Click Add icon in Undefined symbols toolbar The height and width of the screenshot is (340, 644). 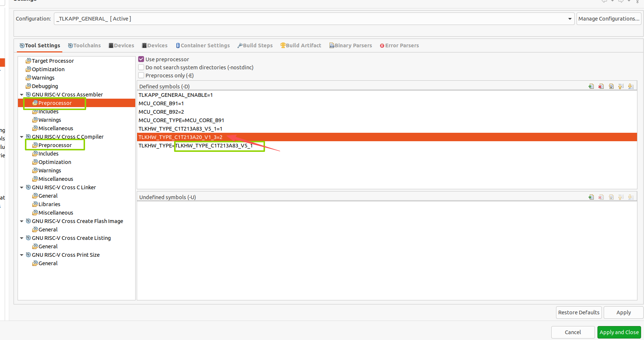click(591, 197)
